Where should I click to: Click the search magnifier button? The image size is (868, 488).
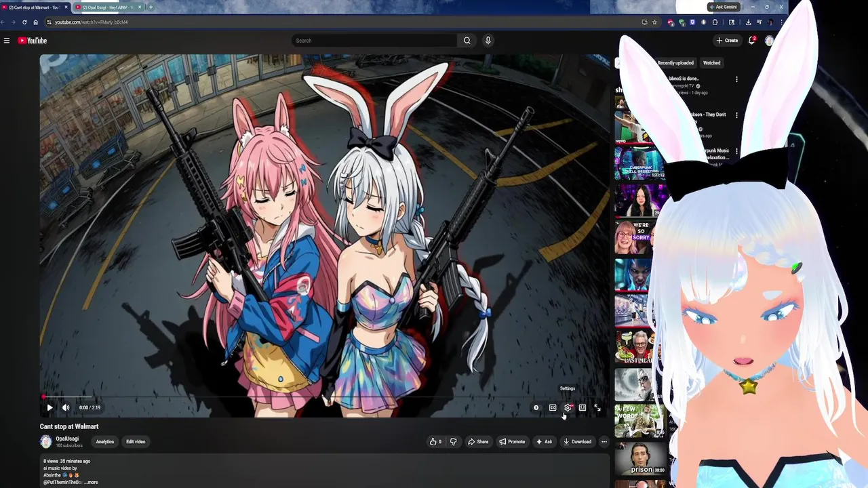point(467,41)
